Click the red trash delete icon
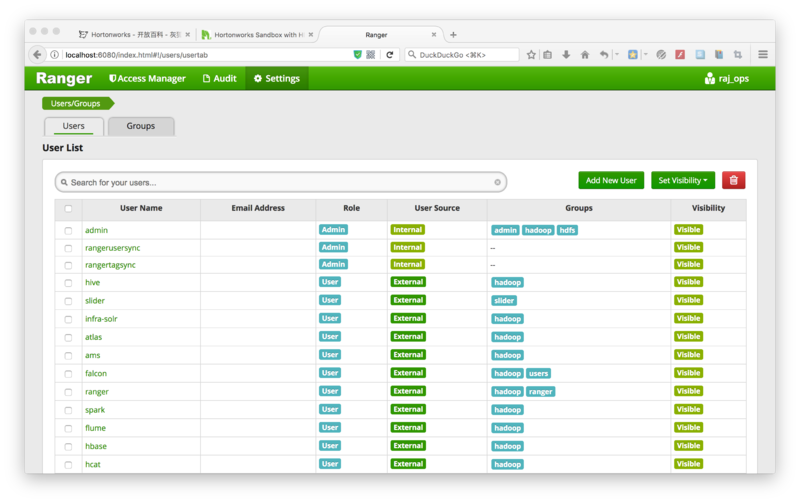Screen dimensions: 800x503 (x=733, y=180)
